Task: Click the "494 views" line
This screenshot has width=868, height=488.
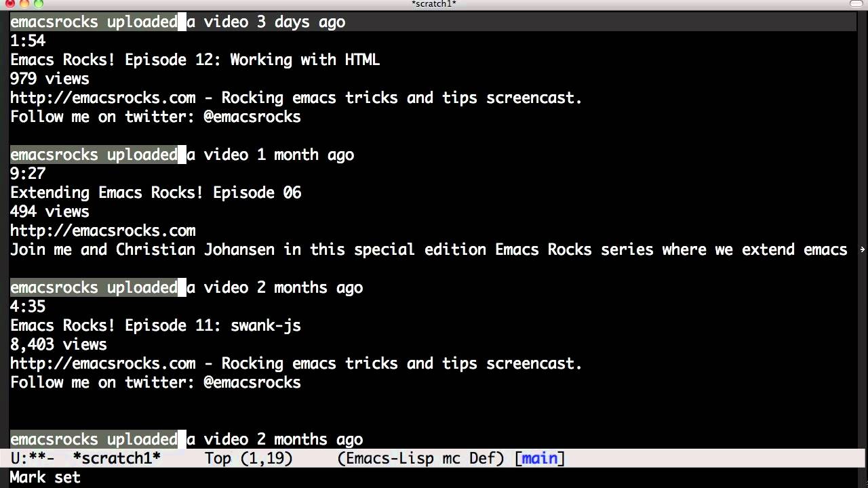Action: 50,211
